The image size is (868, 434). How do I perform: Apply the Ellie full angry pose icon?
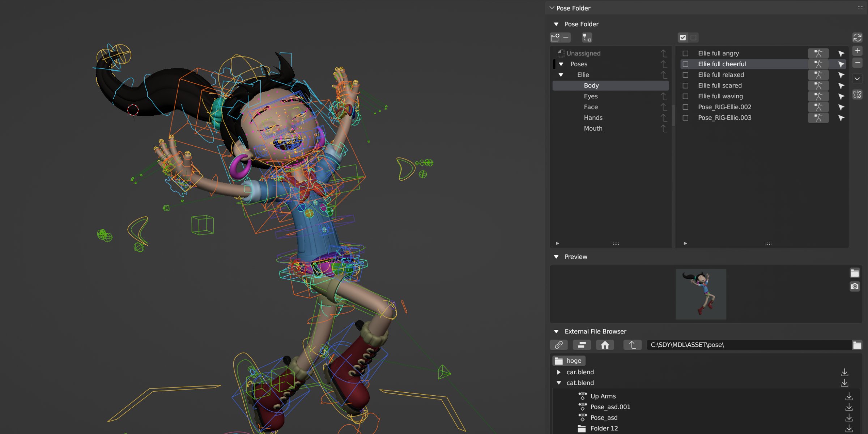818,53
